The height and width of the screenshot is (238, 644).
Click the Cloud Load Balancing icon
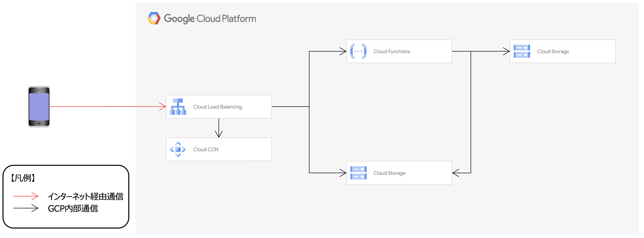[178, 107]
